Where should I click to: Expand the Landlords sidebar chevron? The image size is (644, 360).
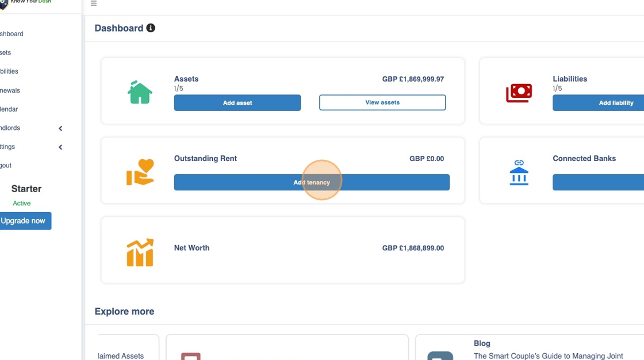[60, 128]
